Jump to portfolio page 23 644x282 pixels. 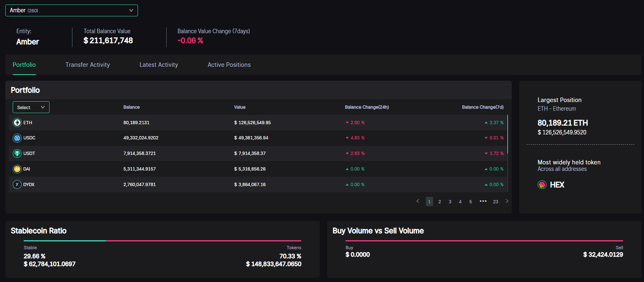point(495,202)
